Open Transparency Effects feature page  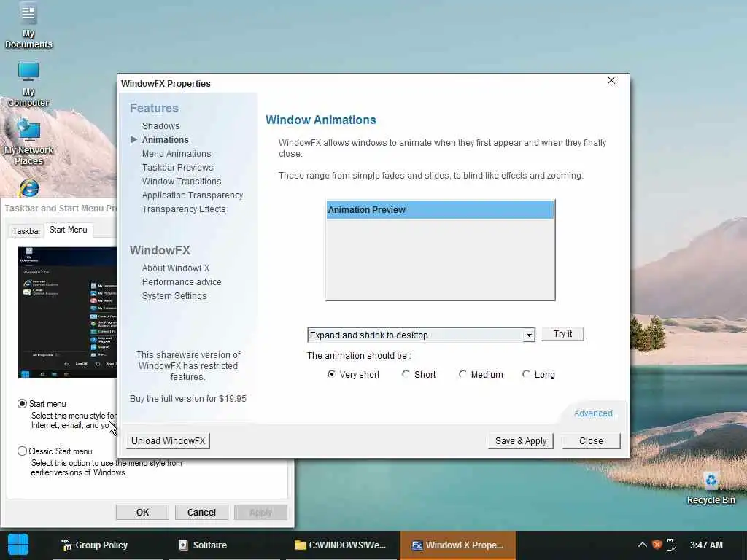coord(184,209)
